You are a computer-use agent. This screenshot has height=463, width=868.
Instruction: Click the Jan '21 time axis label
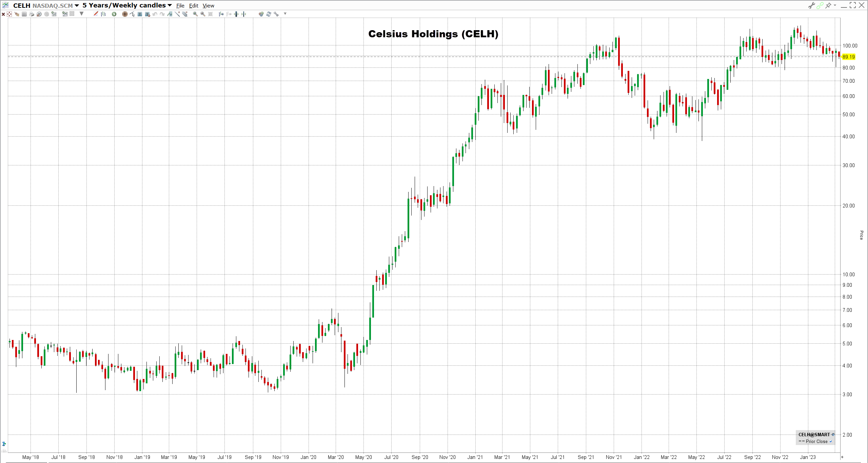point(475,457)
